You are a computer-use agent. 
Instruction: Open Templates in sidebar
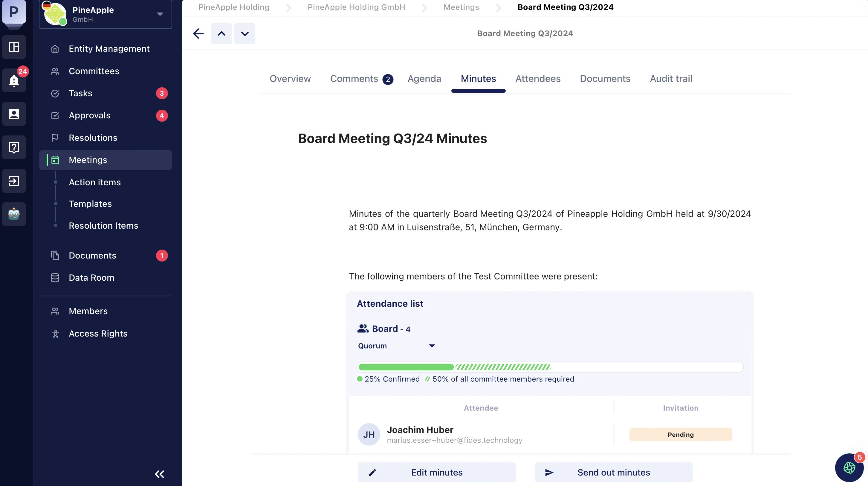pyautogui.click(x=90, y=204)
